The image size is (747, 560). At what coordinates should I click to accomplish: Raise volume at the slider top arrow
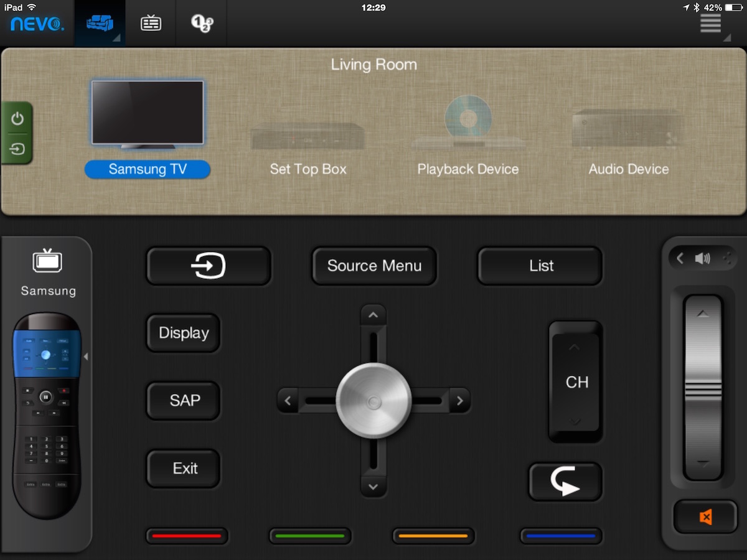point(703,315)
